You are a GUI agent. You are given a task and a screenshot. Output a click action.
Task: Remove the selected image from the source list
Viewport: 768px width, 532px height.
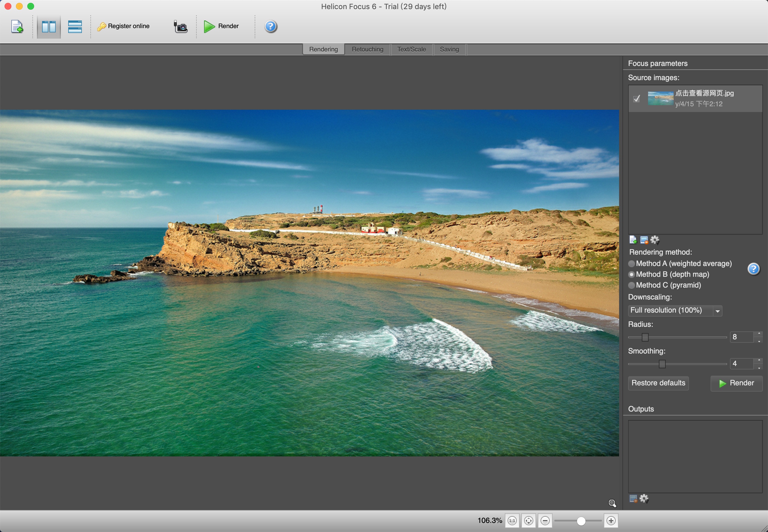(644, 240)
